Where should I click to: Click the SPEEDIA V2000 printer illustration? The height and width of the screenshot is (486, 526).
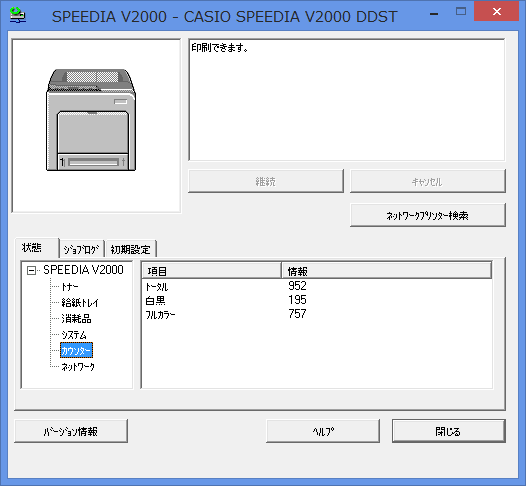91,120
